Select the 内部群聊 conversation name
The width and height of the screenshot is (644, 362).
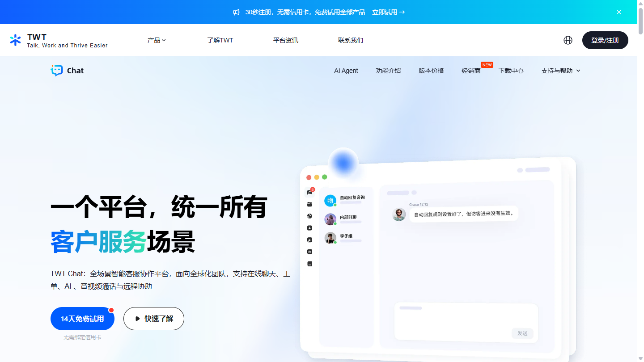(x=348, y=217)
